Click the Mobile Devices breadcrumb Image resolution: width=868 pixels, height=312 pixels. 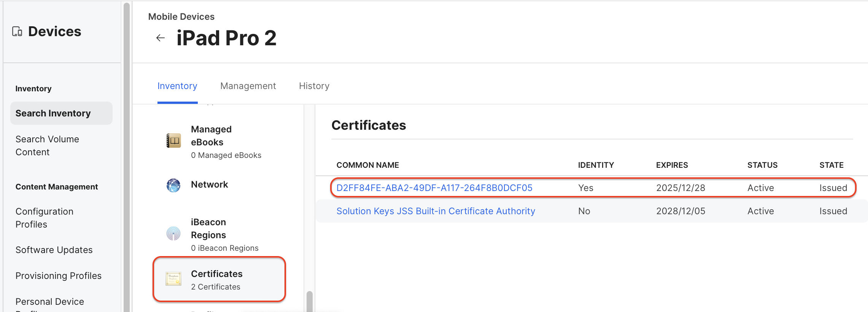pyautogui.click(x=181, y=17)
